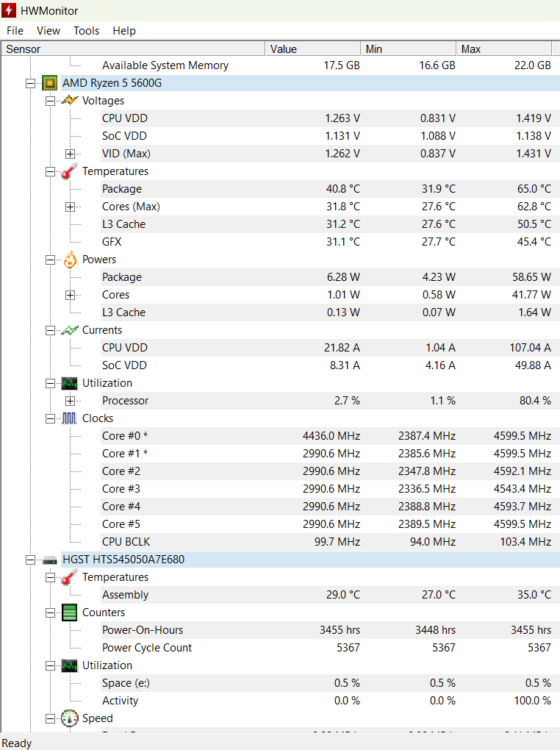Click the Ready status bar text
This screenshot has width=560, height=750.
click(x=17, y=743)
